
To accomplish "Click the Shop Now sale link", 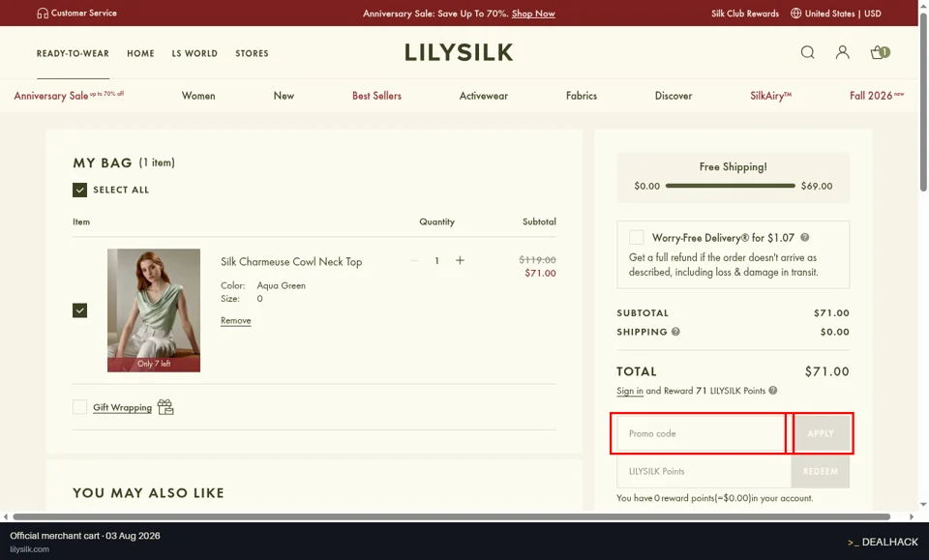I will pyautogui.click(x=533, y=13).
